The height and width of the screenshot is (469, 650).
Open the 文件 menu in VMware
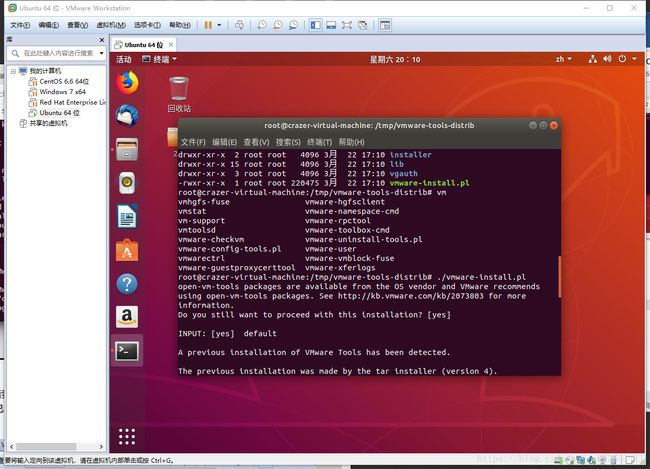20,25
